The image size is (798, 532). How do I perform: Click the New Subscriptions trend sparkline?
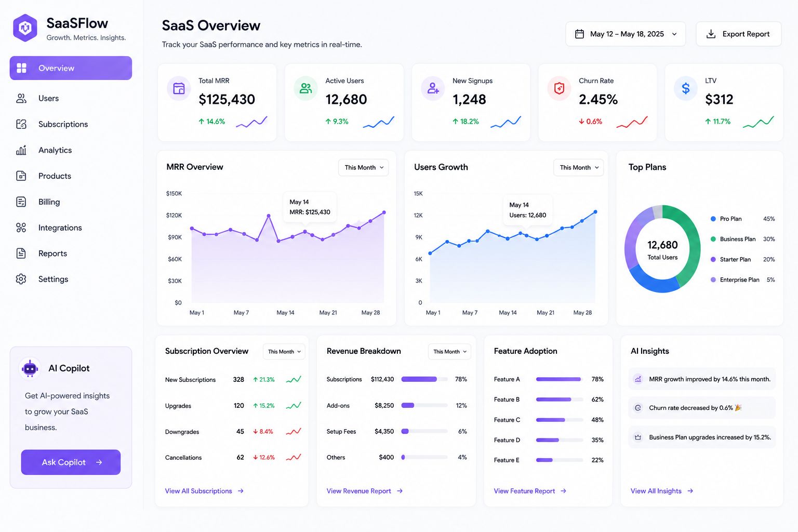tap(294, 380)
